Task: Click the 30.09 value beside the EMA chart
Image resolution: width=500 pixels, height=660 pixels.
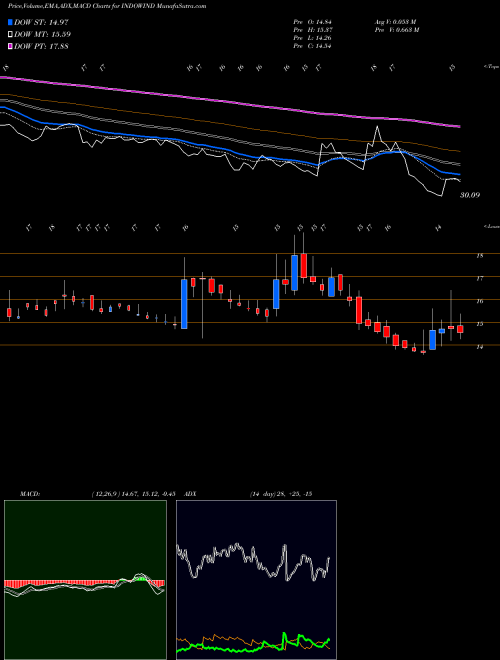Action: [470, 195]
